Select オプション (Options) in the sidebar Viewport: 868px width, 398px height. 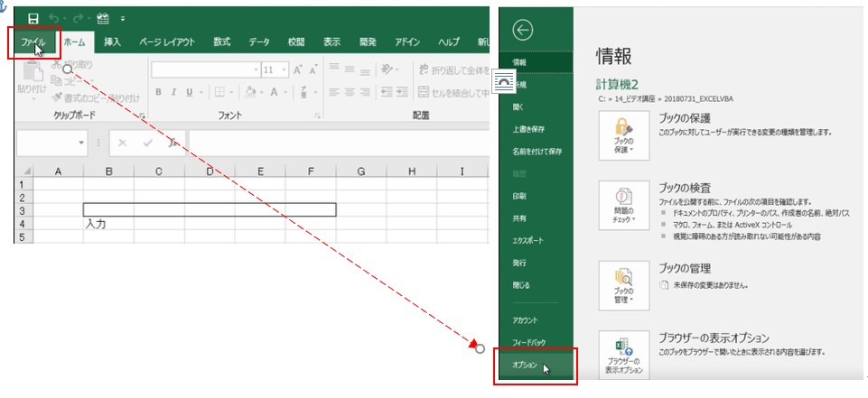(525, 366)
